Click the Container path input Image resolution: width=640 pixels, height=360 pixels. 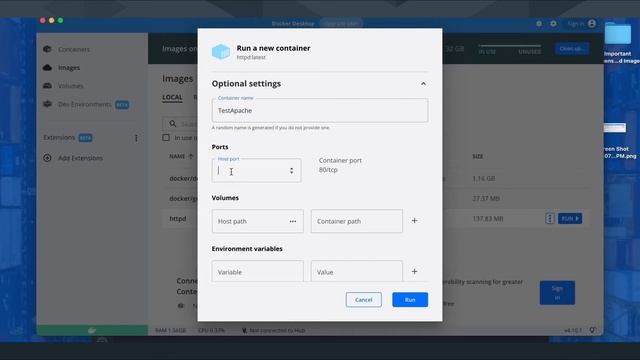click(357, 221)
